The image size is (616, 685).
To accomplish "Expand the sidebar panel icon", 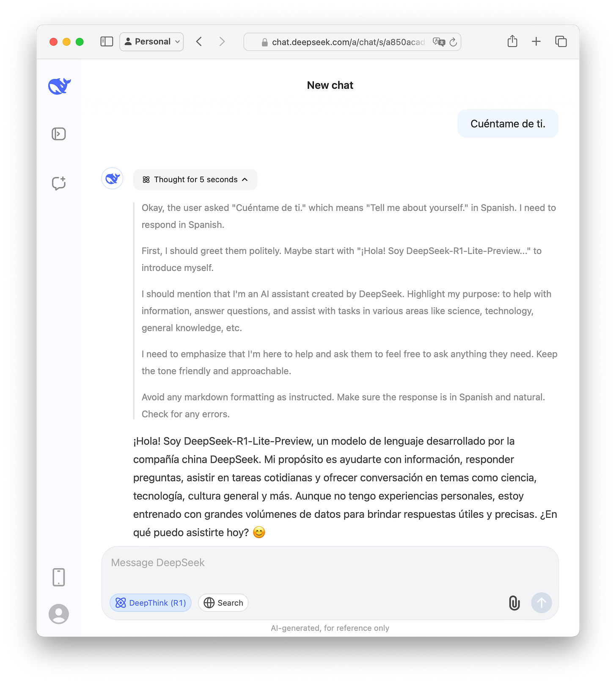I will coord(59,134).
